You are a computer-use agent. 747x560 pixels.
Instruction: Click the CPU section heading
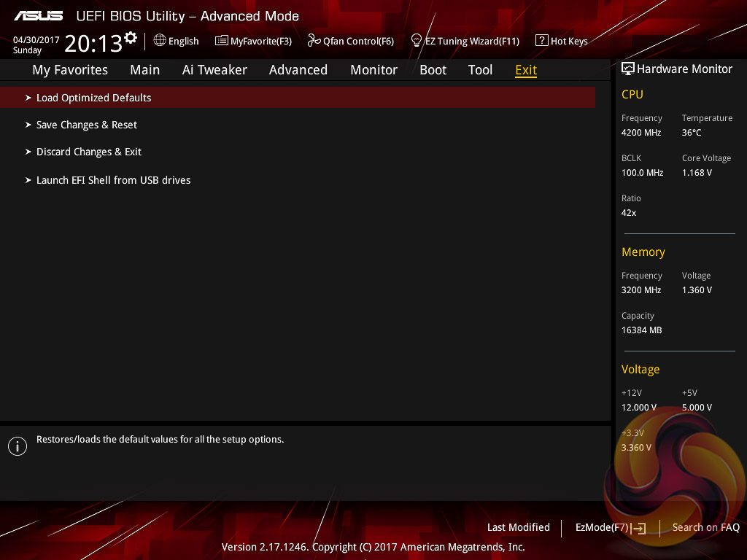click(632, 94)
